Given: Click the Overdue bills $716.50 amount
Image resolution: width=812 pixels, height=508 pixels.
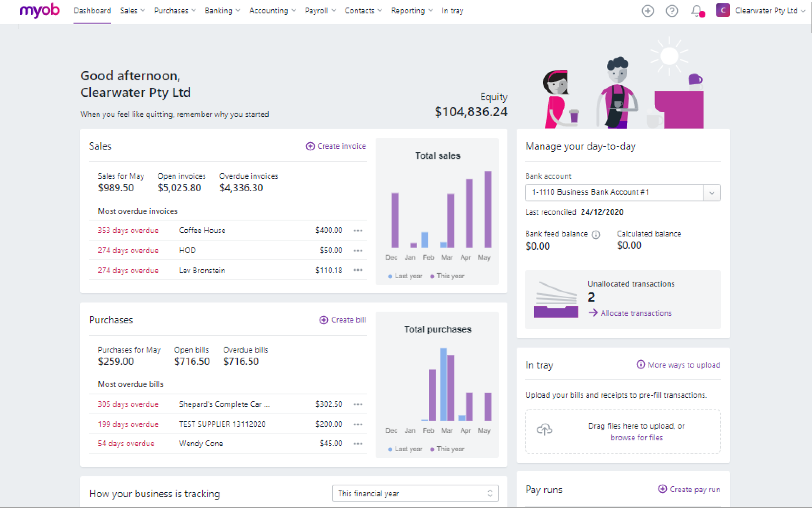Looking at the screenshot, I should [241, 362].
